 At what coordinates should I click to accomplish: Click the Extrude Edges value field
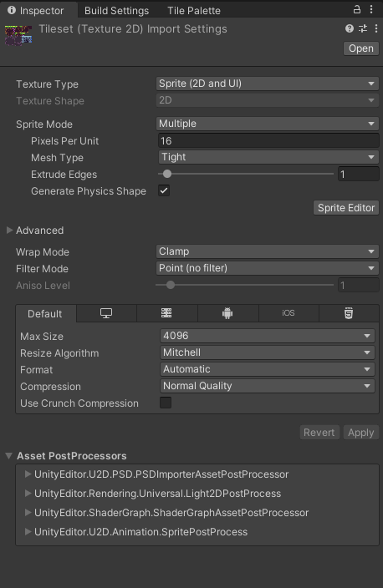coord(358,174)
